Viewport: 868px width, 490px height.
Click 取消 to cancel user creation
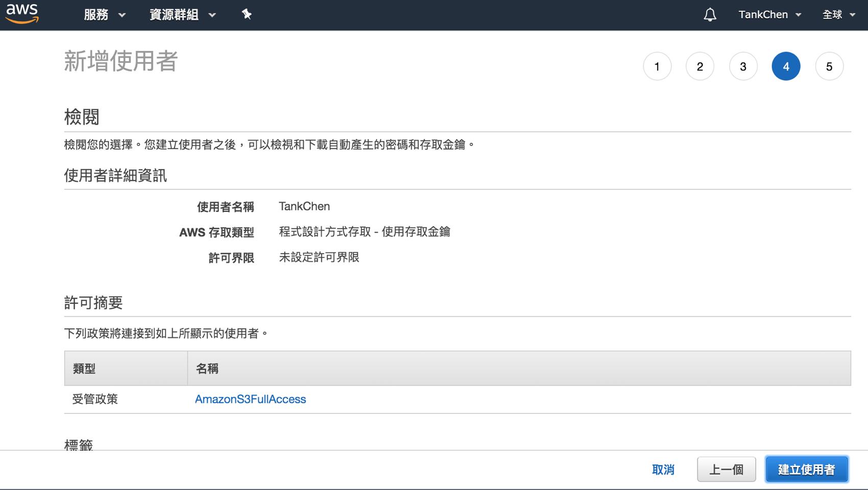pyautogui.click(x=663, y=470)
